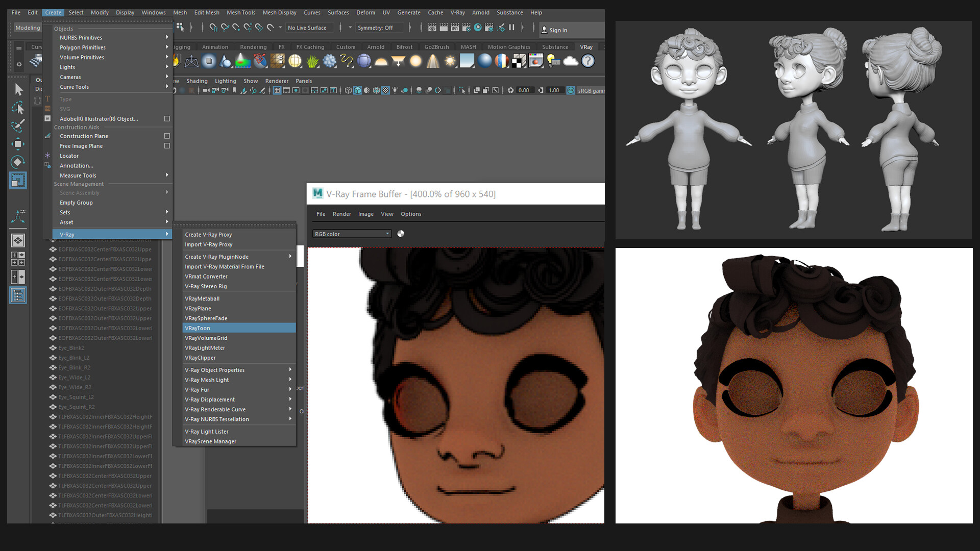Switch to the Arnold shelf tab

(376, 47)
